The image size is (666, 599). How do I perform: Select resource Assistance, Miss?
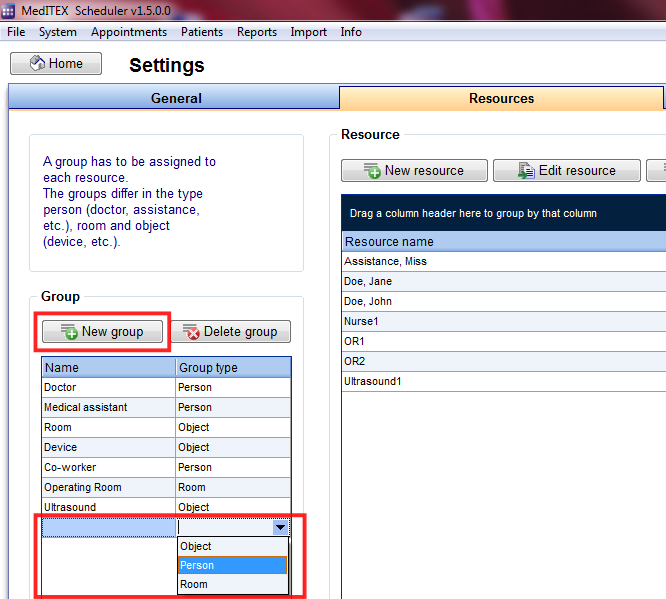[504, 261]
